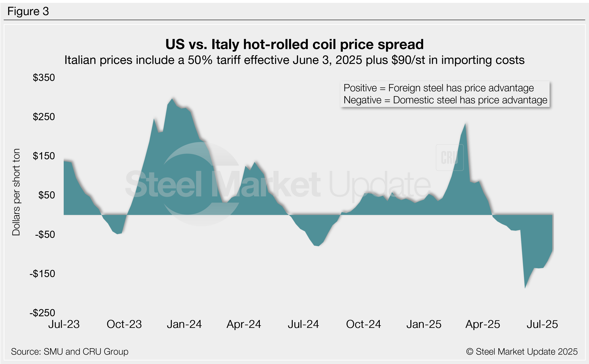Viewport: 589px width, 364px height.
Task: Click the 'Figure 3' heading label
Action: pyautogui.click(x=28, y=11)
